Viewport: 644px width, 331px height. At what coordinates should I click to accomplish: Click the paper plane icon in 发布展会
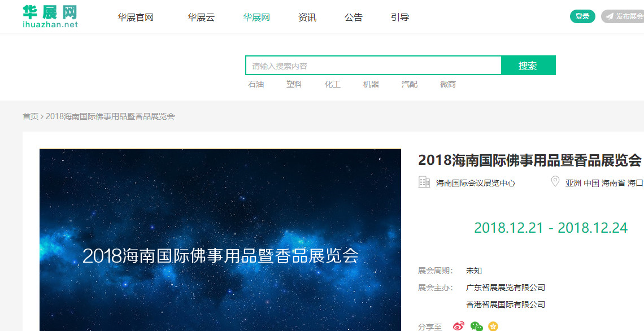coord(610,16)
